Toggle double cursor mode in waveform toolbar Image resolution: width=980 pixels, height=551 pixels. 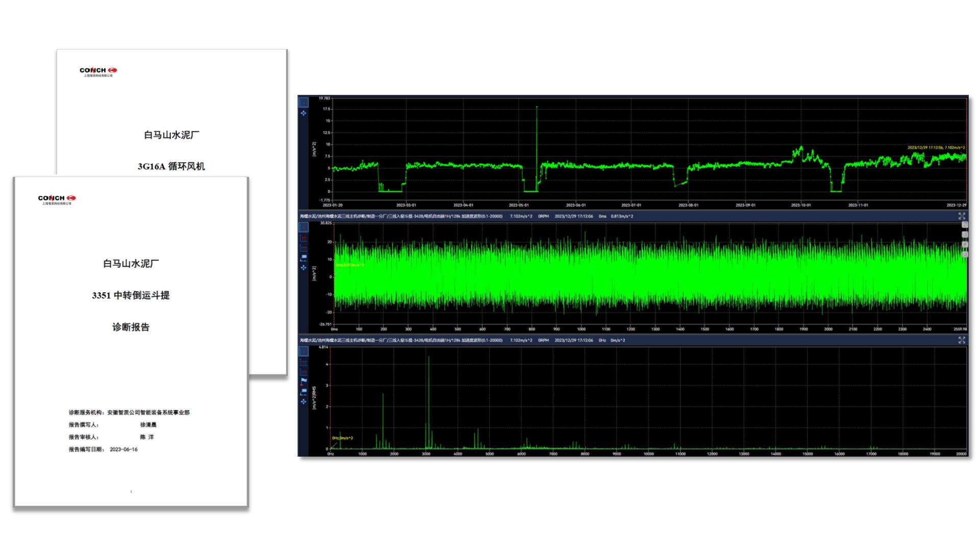[x=303, y=238]
